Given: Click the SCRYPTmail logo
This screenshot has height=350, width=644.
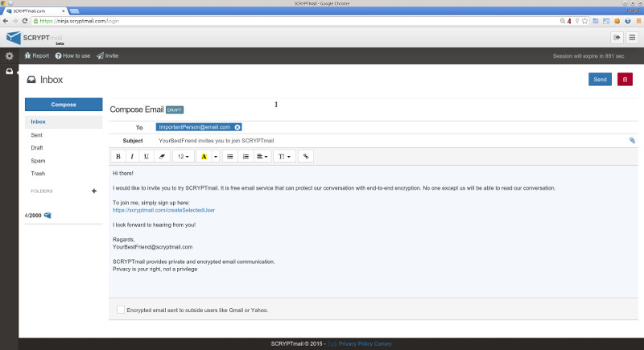Looking at the screenshot, I should click(x=35, y=38).
